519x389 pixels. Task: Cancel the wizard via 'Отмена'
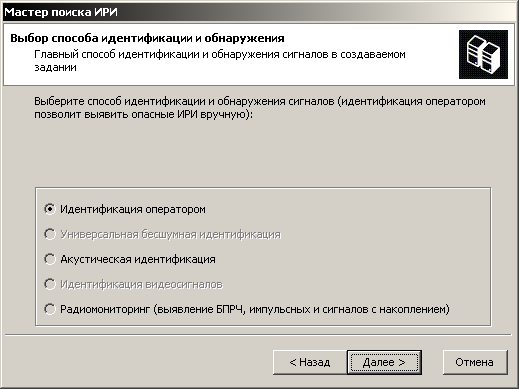tap(475, 362)
